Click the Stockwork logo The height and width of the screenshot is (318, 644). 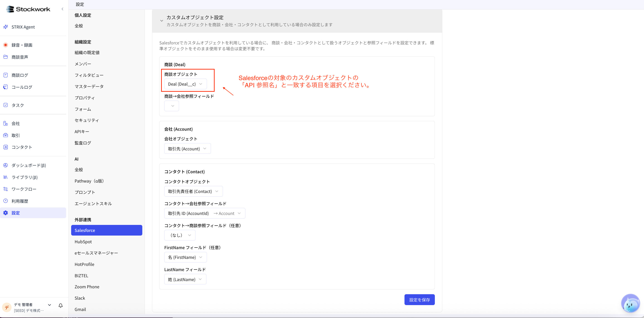(x=28, y=9)
